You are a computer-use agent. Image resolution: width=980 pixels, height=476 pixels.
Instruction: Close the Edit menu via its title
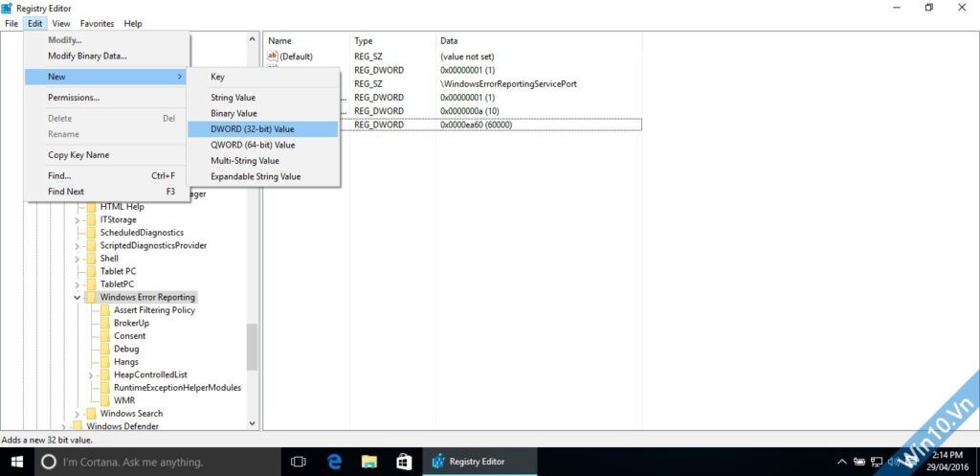point(35,24)
